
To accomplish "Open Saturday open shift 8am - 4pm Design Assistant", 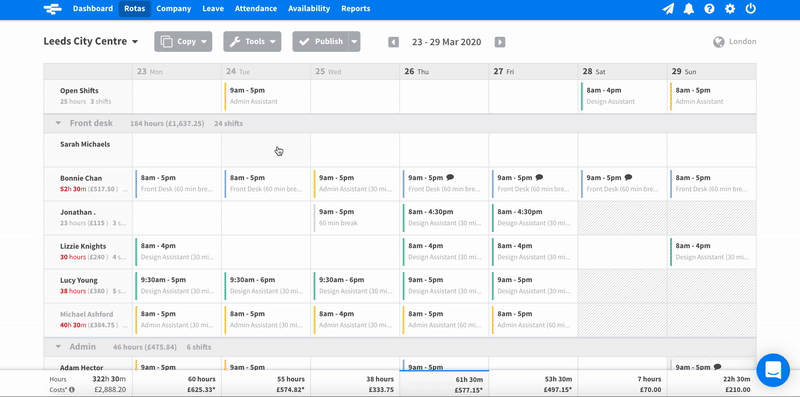I will click(x=622, y=96).
